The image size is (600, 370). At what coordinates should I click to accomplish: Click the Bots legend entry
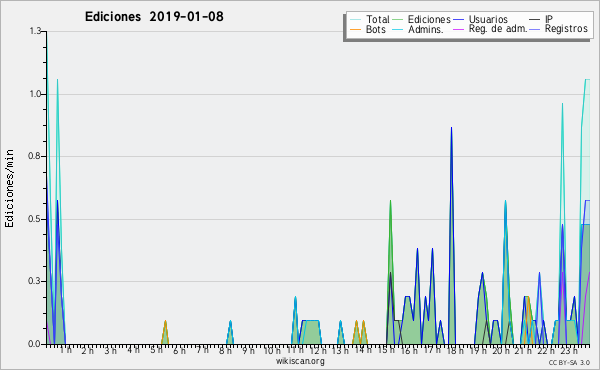(368, 29)
